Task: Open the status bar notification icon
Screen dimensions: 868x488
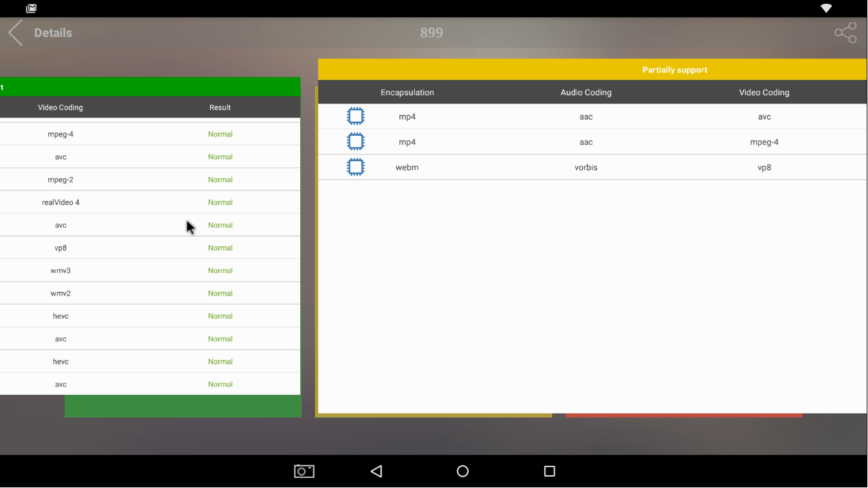Action: tap(31, 8)
